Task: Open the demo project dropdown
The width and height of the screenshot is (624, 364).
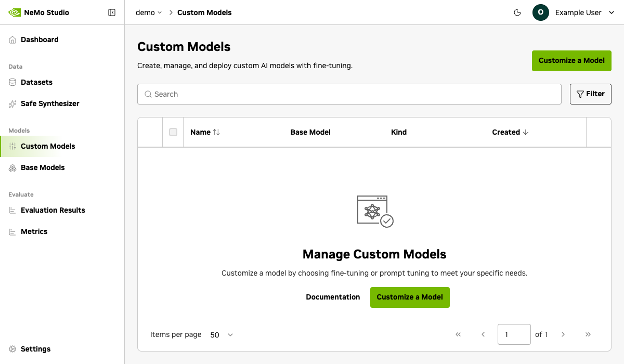Action: tap(148, 12)
